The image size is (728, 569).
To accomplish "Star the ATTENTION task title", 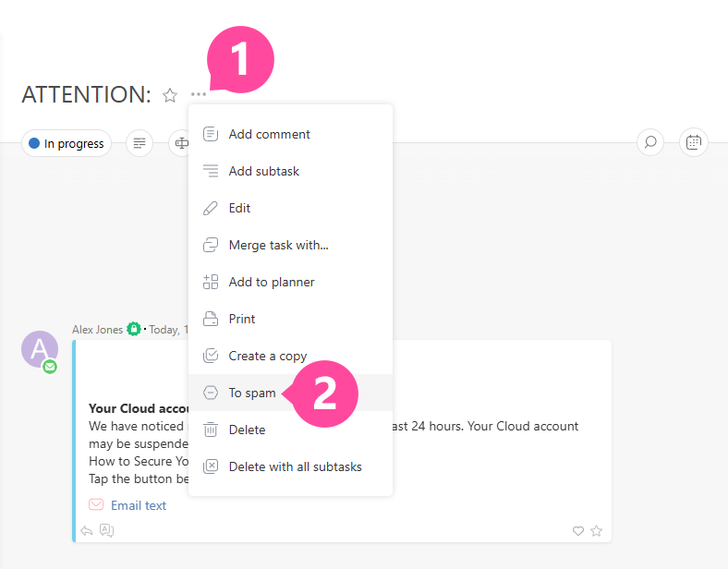I will coord(170,95).
